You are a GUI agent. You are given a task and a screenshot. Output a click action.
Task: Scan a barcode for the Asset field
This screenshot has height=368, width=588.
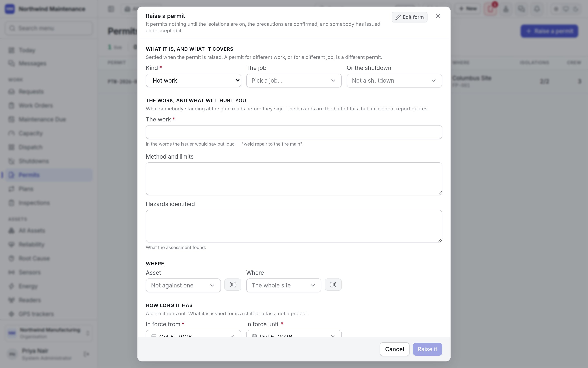click(233, 285)
